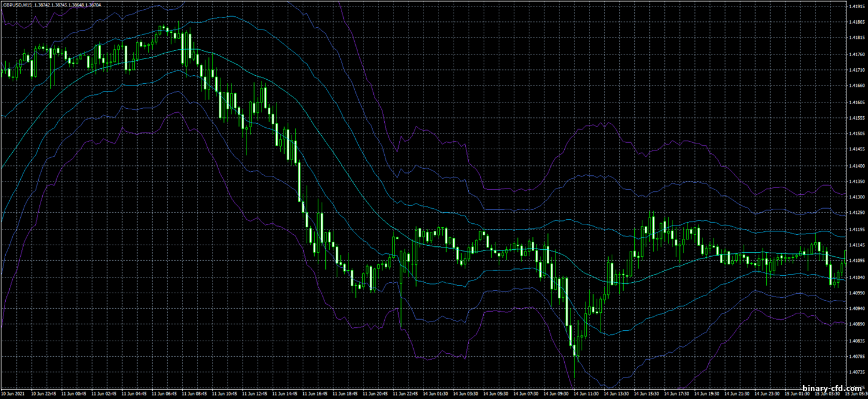The width and height of the screenshot is (868, 399).
Task: Select time label 14 Jun 11:30
Action: click(587, 393)
